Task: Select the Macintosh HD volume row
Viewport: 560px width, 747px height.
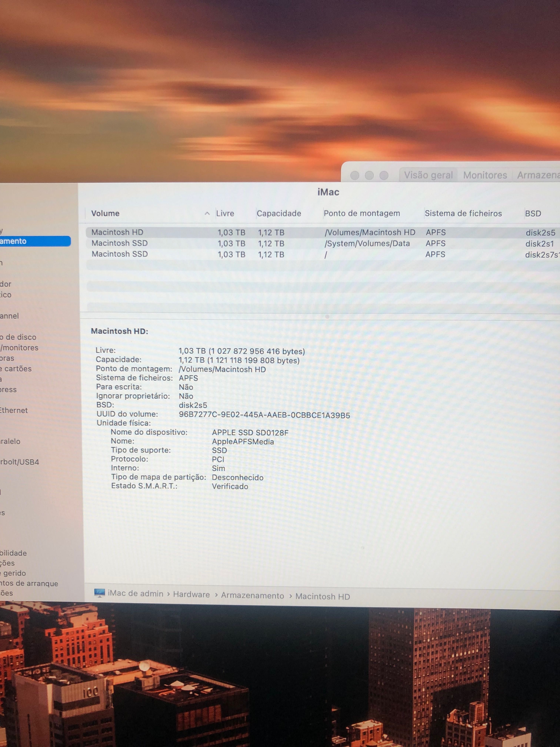Action: (x=323, y=232)
